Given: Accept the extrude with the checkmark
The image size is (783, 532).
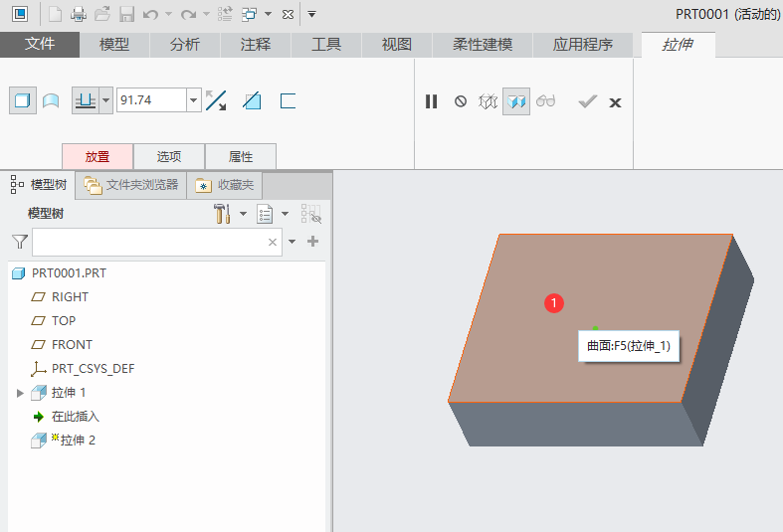Looking at the screenshot, I should [x=587, y=101].
